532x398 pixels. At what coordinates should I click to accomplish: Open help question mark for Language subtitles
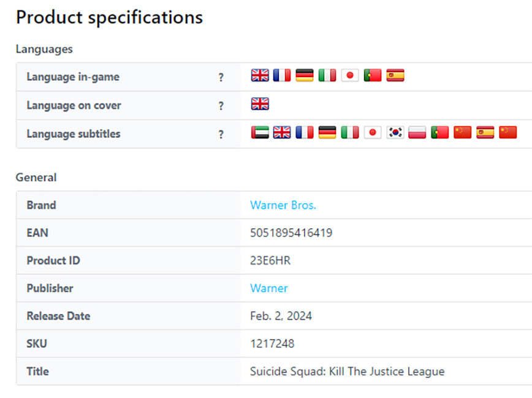(221, 134)
